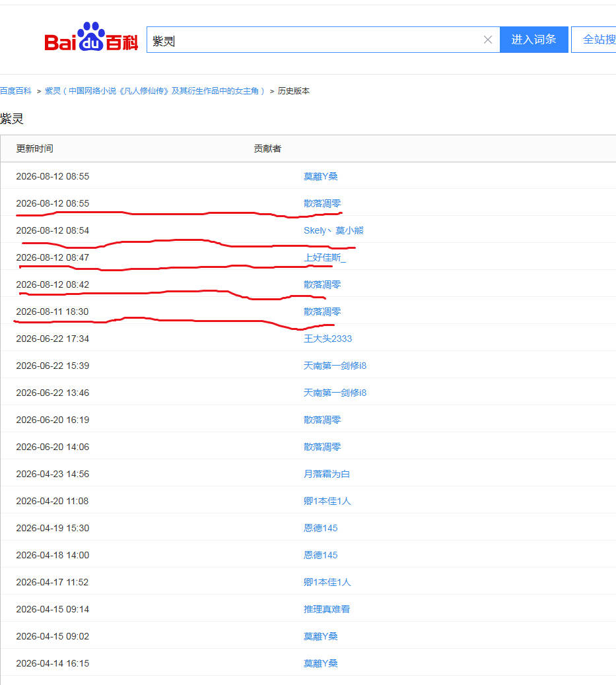
Task: Open 卿1本佳1人 at 04-20 11:08
Action: (x=327, y=501)
